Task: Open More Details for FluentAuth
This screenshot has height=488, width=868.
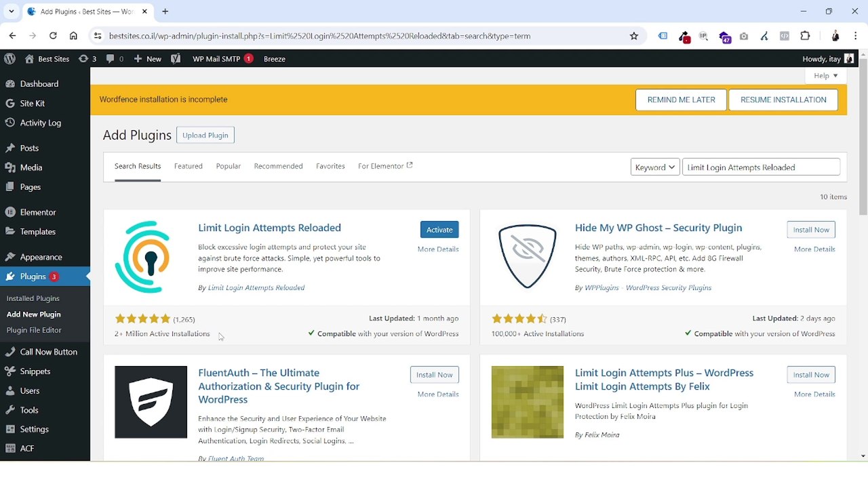Action: coord(438,394)
